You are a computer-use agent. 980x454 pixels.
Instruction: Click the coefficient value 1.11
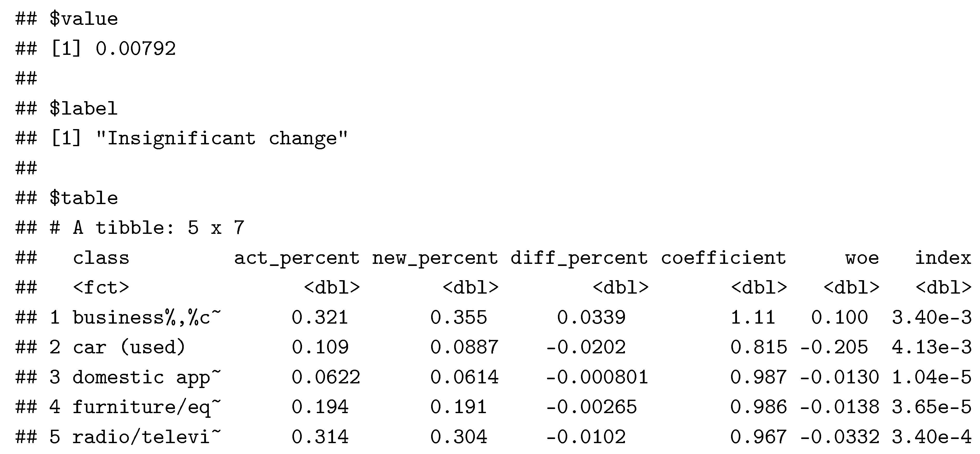pos(753,317)
